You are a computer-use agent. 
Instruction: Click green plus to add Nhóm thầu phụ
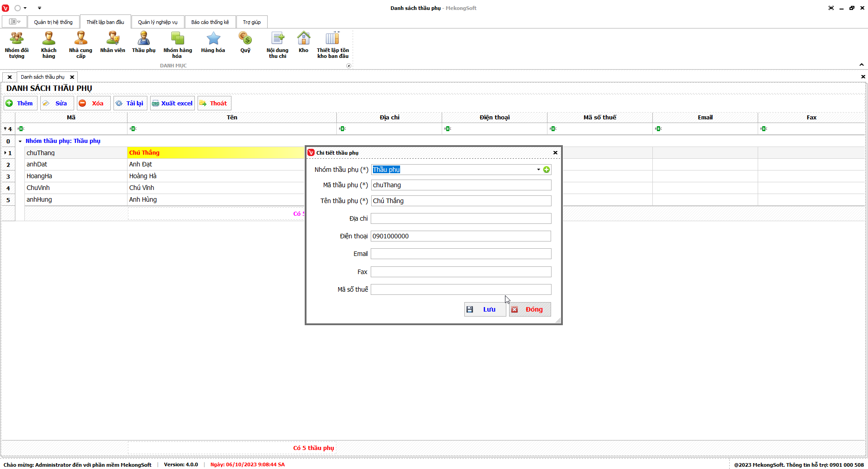pyautogui.click(x=547, y=170)
